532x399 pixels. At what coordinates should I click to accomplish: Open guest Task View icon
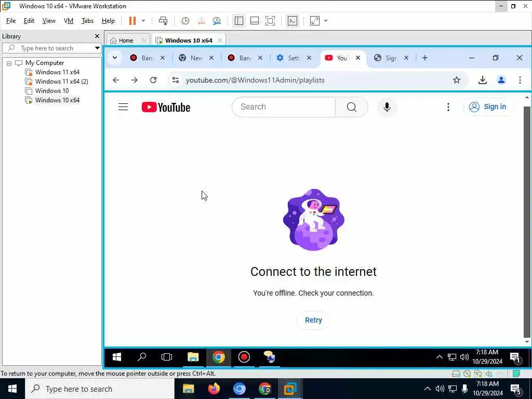(x=167, y=357)
